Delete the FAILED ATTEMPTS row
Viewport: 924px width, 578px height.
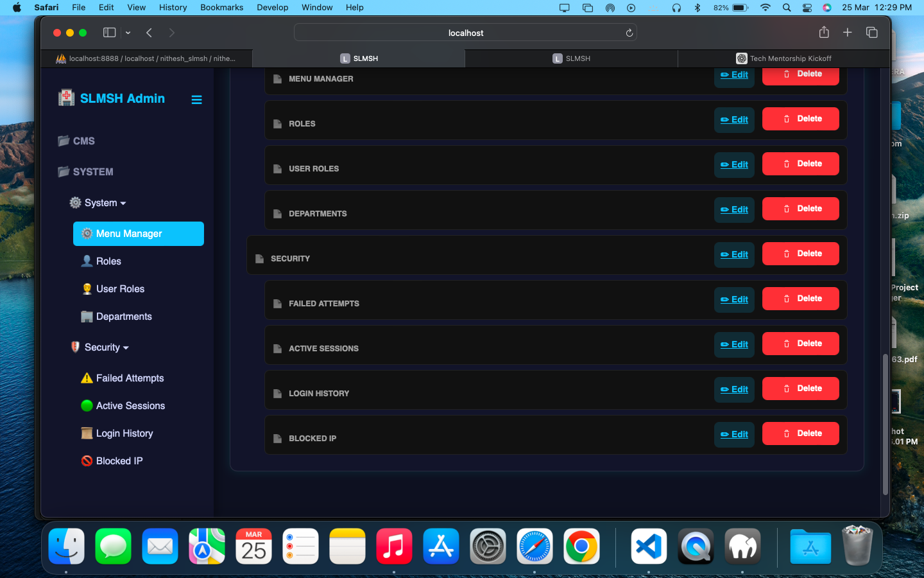[801, 299]
